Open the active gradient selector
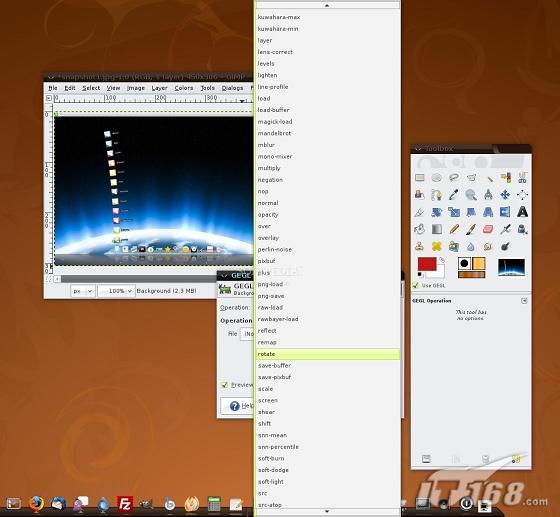This screenshot has width=560, height=517. [x=472, y=275]
